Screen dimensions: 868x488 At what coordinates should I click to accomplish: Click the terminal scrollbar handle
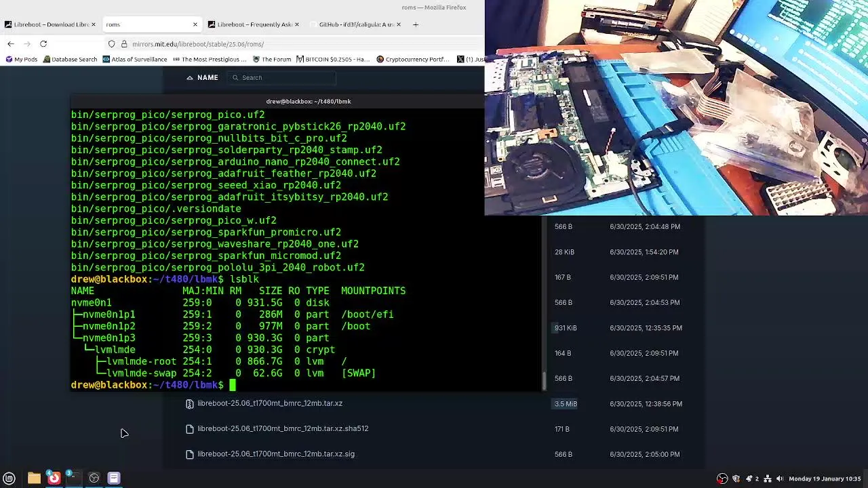coord(544,382)
